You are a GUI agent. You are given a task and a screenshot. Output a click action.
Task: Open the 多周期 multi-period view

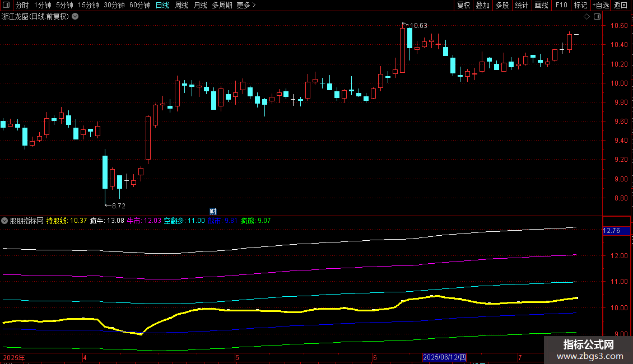tap(222, 5)
